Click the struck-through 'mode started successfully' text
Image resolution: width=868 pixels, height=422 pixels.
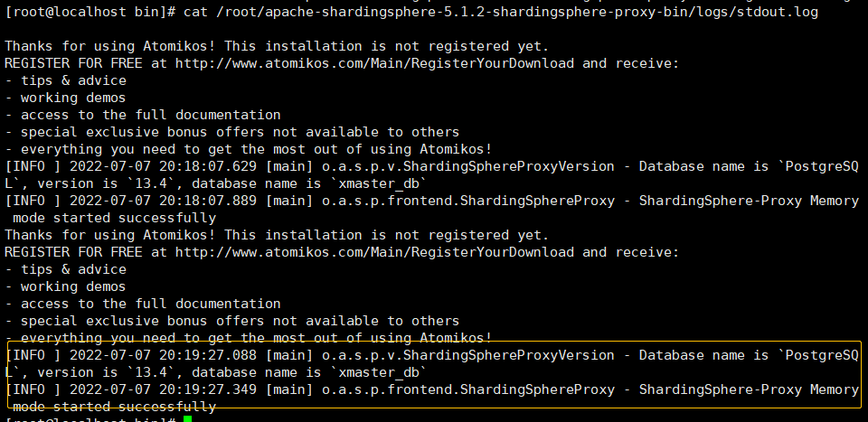click(x=114, y=407)
